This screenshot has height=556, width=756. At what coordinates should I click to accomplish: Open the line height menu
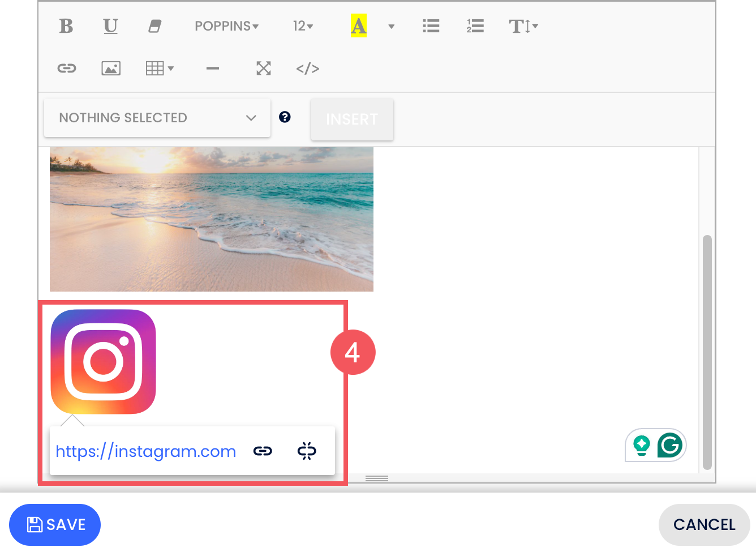click(523, 26)
